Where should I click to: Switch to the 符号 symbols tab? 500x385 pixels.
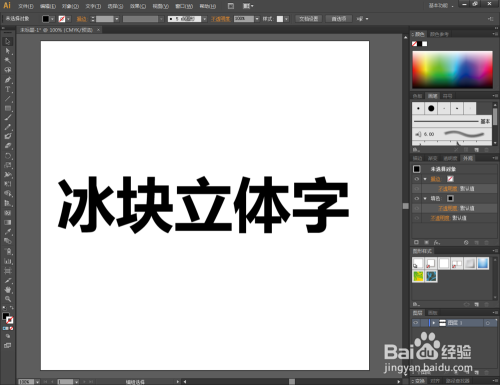(x=447, y=96)
